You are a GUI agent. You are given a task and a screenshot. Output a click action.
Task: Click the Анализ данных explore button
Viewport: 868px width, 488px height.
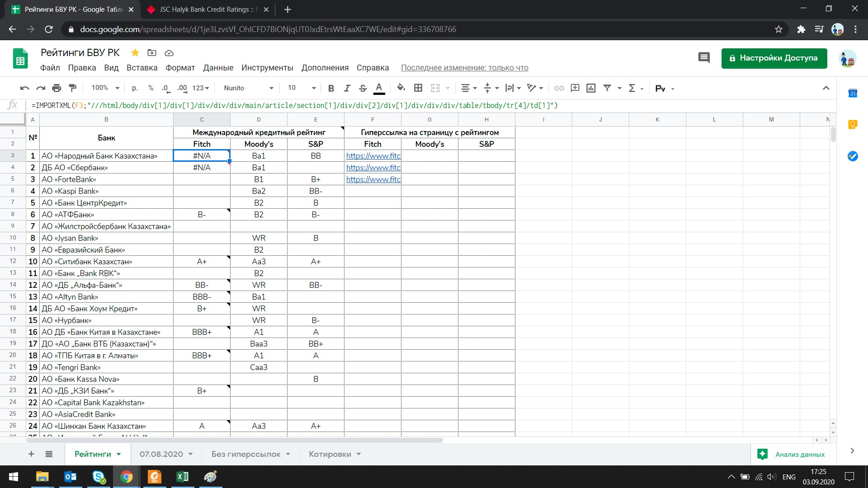pyautogui.click(x=791, y=454)
